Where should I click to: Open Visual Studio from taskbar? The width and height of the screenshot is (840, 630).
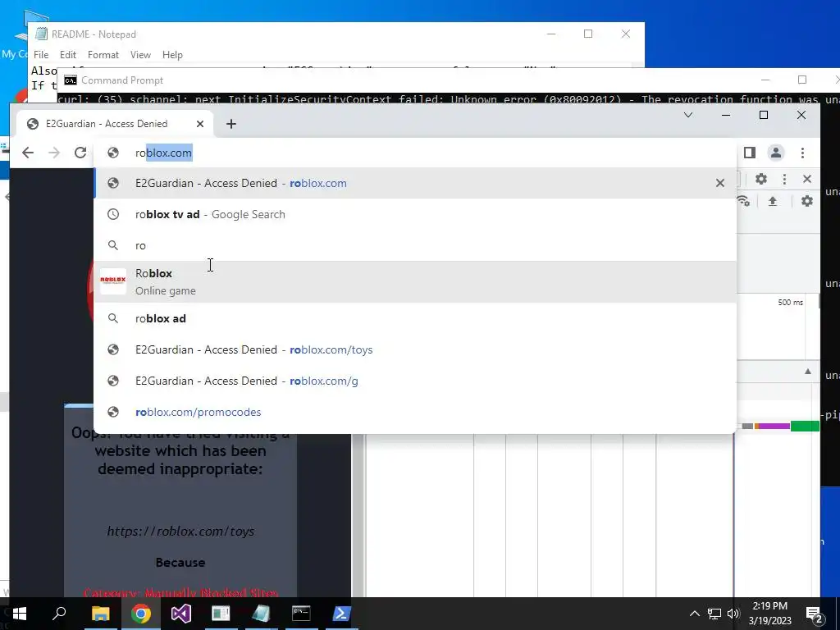tap(181, 614)
